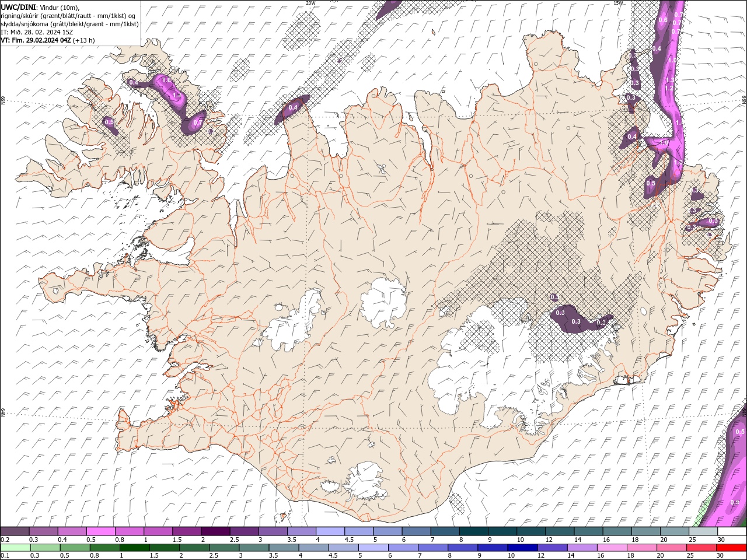Click the '15W' longitude label
The image size is (747, 560).
(x=619, y=3)
